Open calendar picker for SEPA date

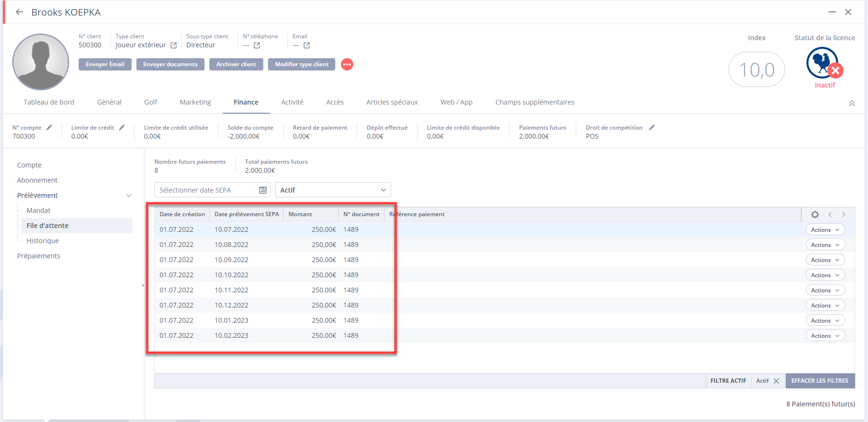[263, 190]
